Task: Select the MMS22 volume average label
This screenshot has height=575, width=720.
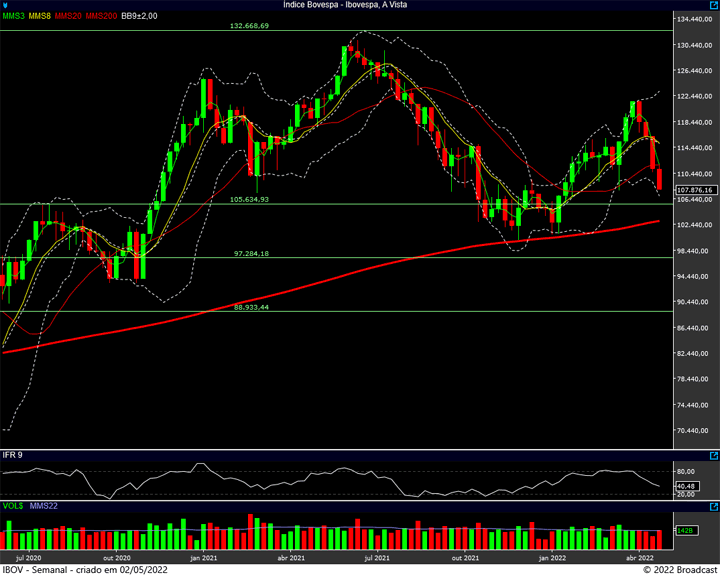Action: click(43, 507)
